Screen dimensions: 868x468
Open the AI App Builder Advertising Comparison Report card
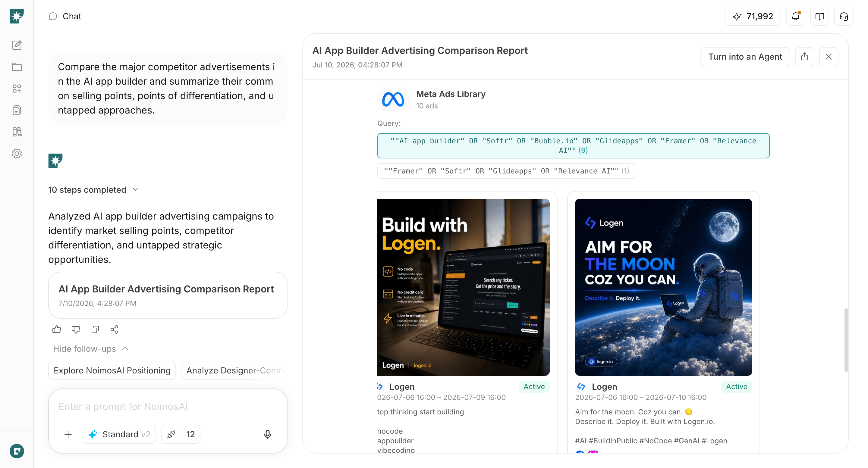click(168, 295)
